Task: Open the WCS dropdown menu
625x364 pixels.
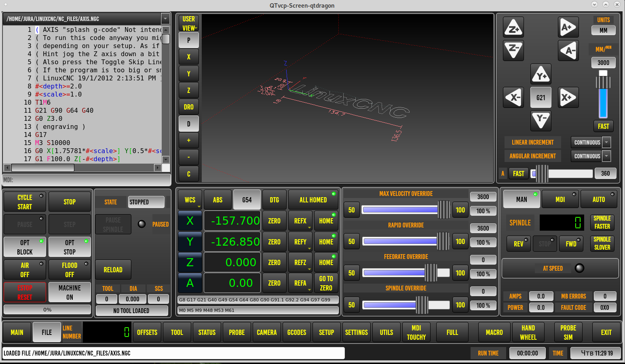Action: [x=190, y=200]
